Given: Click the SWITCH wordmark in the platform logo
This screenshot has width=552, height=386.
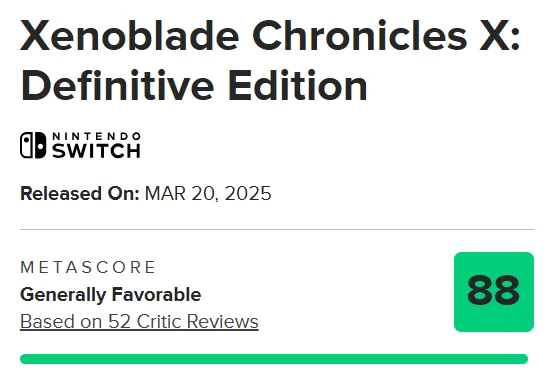Looking at the screenshot, I should tap(96, 151).
